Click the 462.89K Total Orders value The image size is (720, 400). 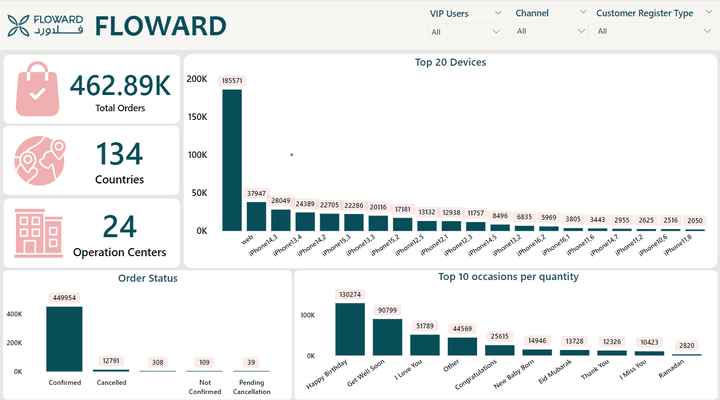point(120,85)
